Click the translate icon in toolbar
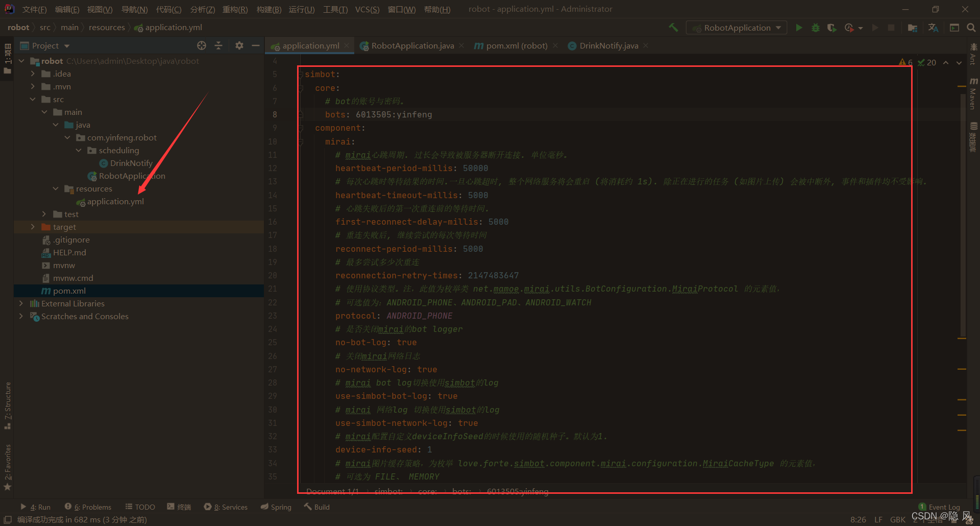980x526 pixels. [933, 28]
